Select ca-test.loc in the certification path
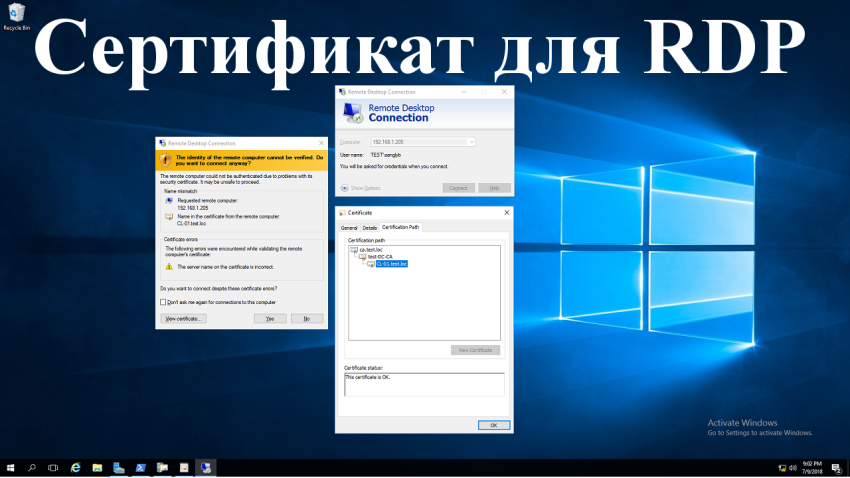Screen dimensions: 850x478 click(371, 250)
